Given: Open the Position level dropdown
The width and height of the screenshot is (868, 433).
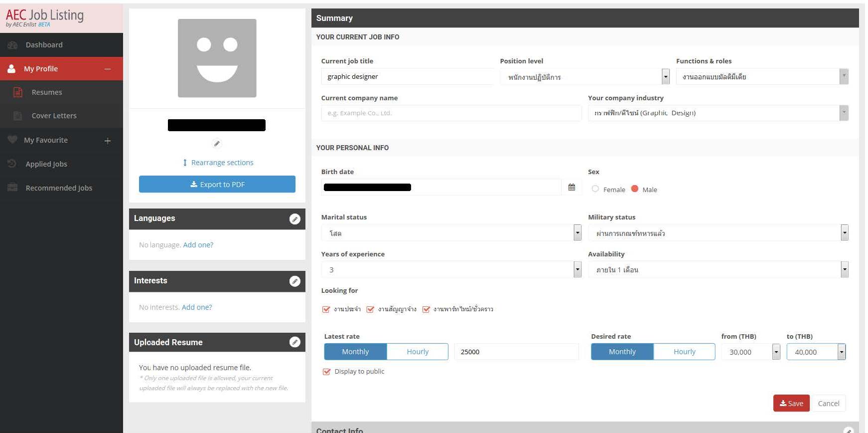Looking at the screenshot, I should pyautogui.click(x=585, y=77).
